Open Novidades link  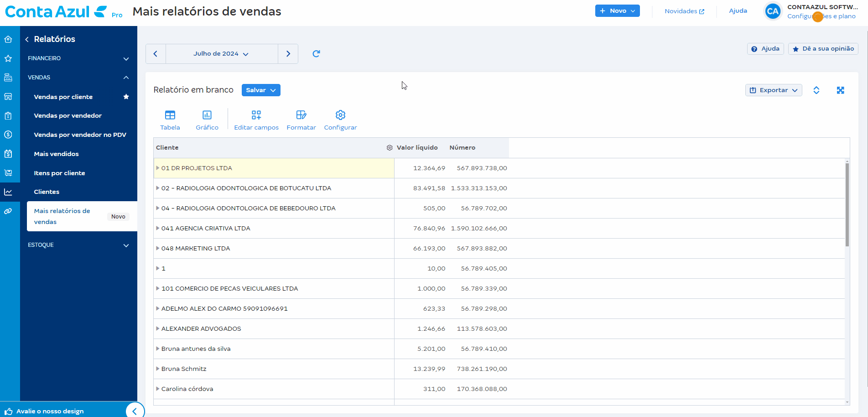pyautogui.click(x=684, y=11)
